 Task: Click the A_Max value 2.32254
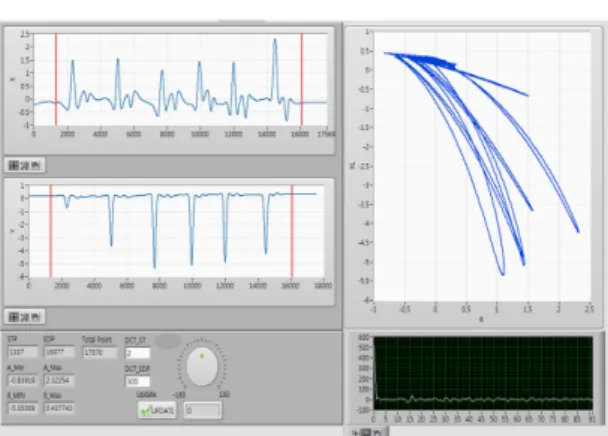click(59, 380)
